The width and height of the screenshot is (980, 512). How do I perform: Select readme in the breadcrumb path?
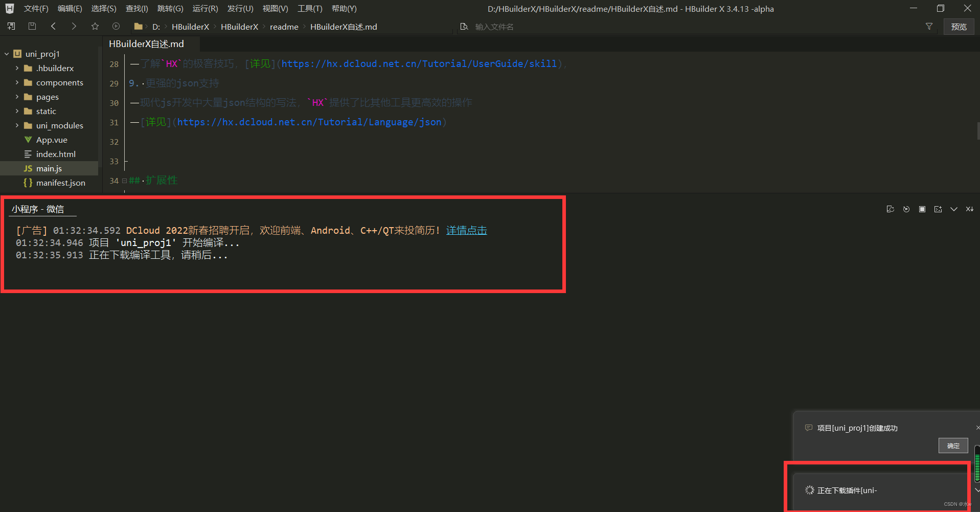(x=284, y=27)
